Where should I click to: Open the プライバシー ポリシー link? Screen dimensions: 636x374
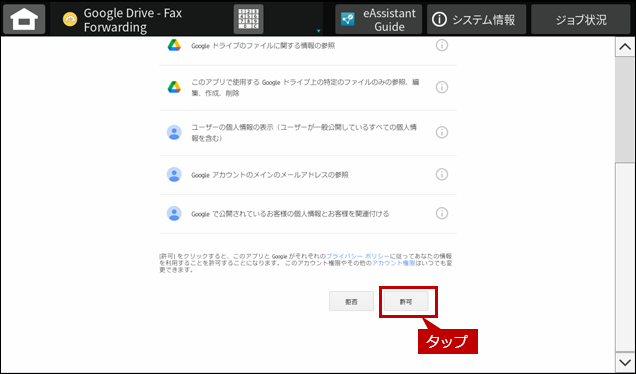click(x=358, y=256)
